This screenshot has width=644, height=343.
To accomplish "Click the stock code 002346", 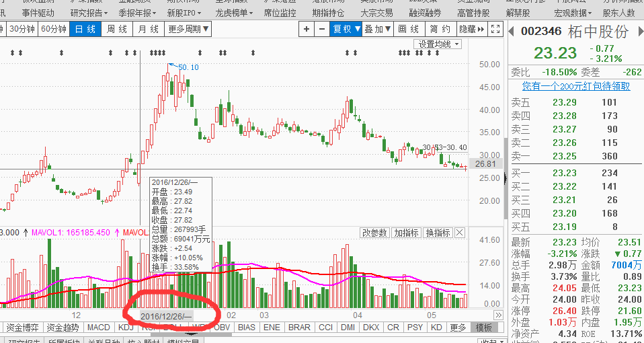I will click(541, 31).
